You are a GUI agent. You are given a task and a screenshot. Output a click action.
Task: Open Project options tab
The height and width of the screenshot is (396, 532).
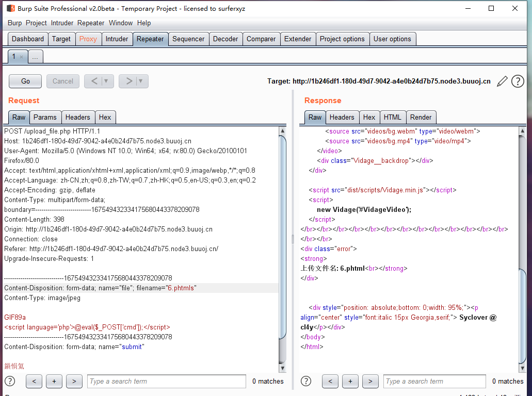342,39
